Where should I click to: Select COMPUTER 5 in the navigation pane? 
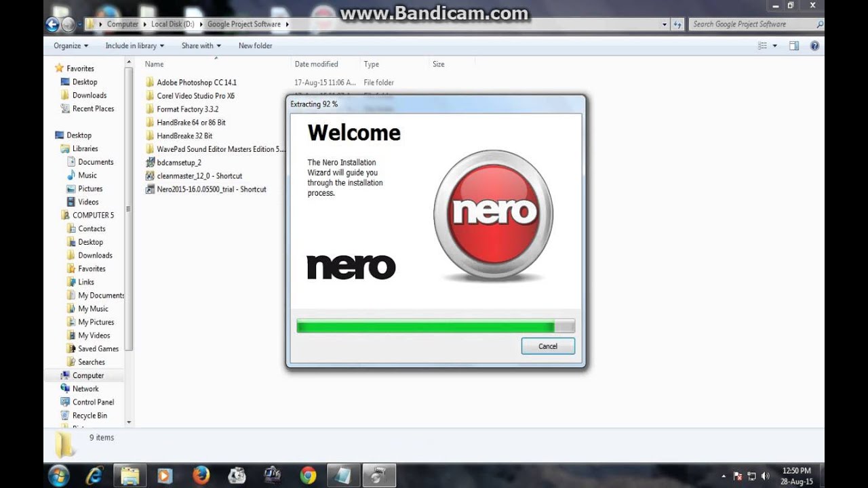(x=93, y=216)
